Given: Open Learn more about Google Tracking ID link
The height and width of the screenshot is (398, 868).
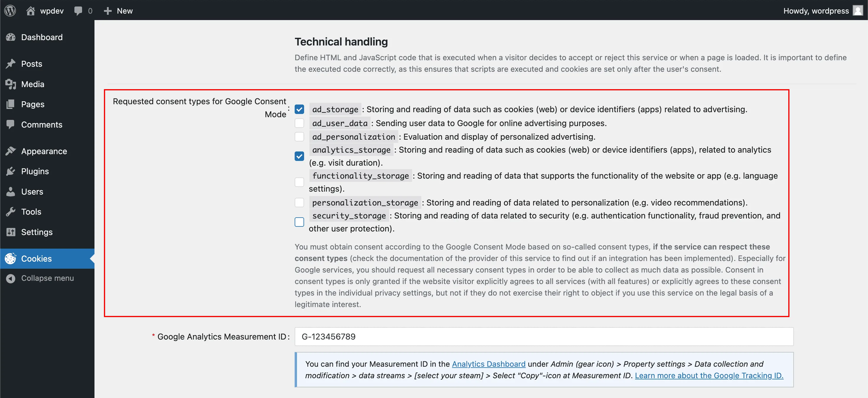Looking at the screenshot, I should click(x=709, y=376).
